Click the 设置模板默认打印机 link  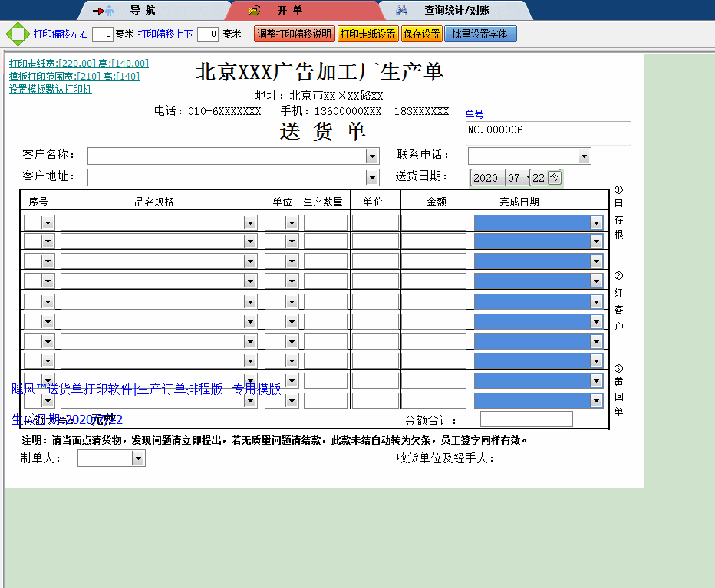(51, 89)
